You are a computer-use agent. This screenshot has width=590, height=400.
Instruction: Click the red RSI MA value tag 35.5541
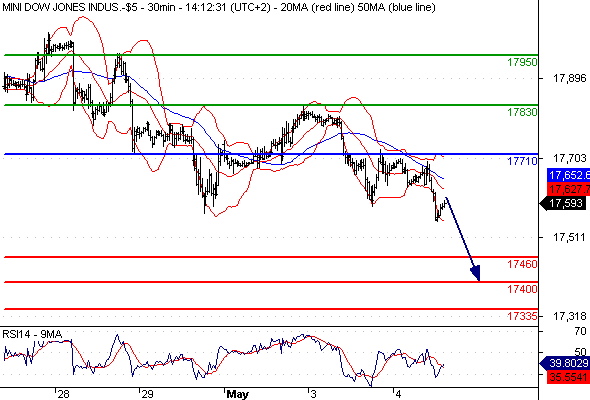coord(568,377)
